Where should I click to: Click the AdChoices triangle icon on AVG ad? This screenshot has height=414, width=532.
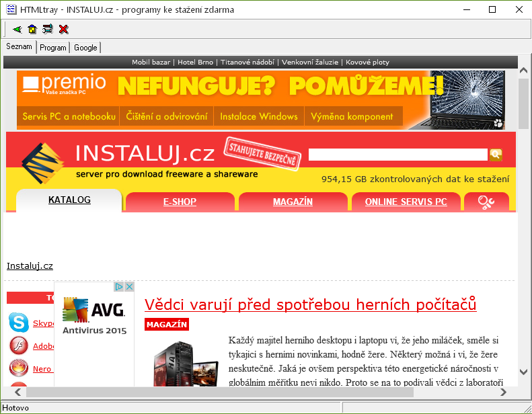[x=119, y=286]
